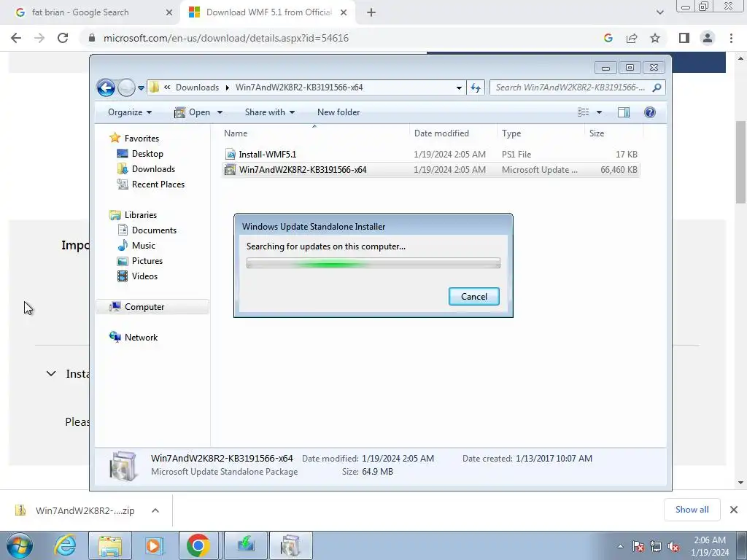
Task: Click the Chrome address bar URL
Action: tap(226, 38)
